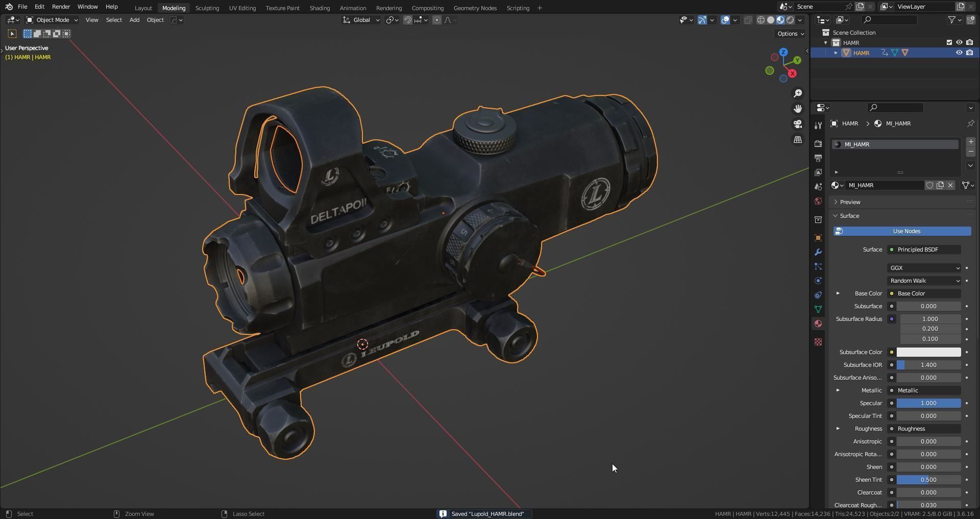Switch to wireframe viewport shading

tap(761, 20)
